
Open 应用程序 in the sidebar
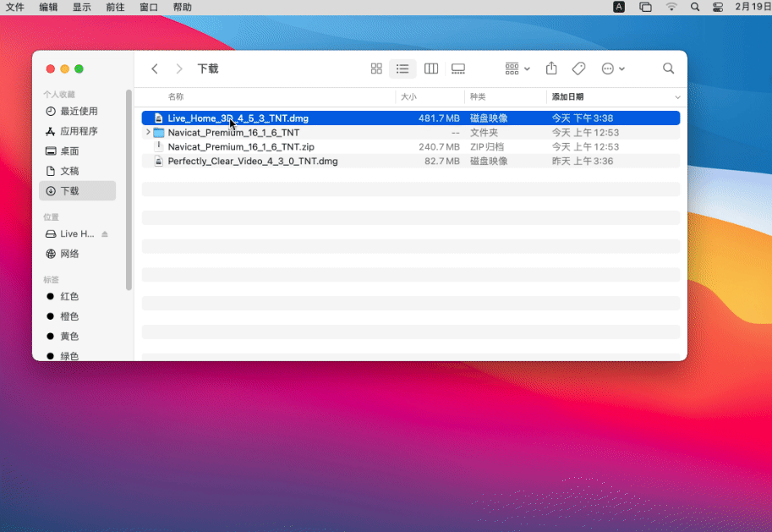(77, 131)
